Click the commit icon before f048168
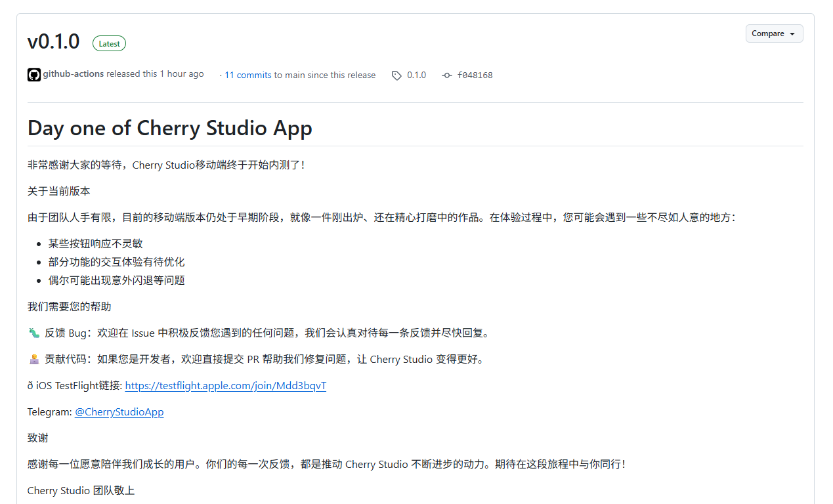 [x=447, y=75]
